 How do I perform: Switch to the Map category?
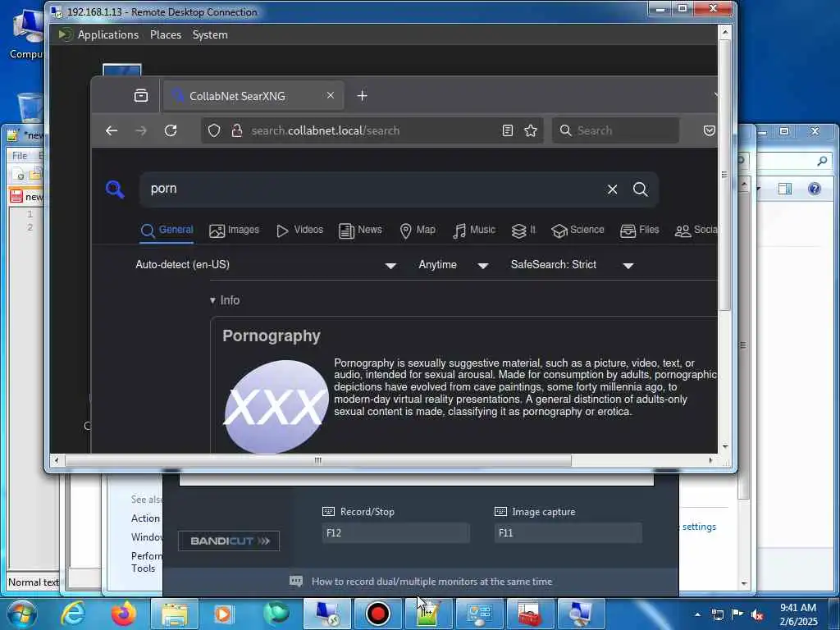(x=418, y=231)
